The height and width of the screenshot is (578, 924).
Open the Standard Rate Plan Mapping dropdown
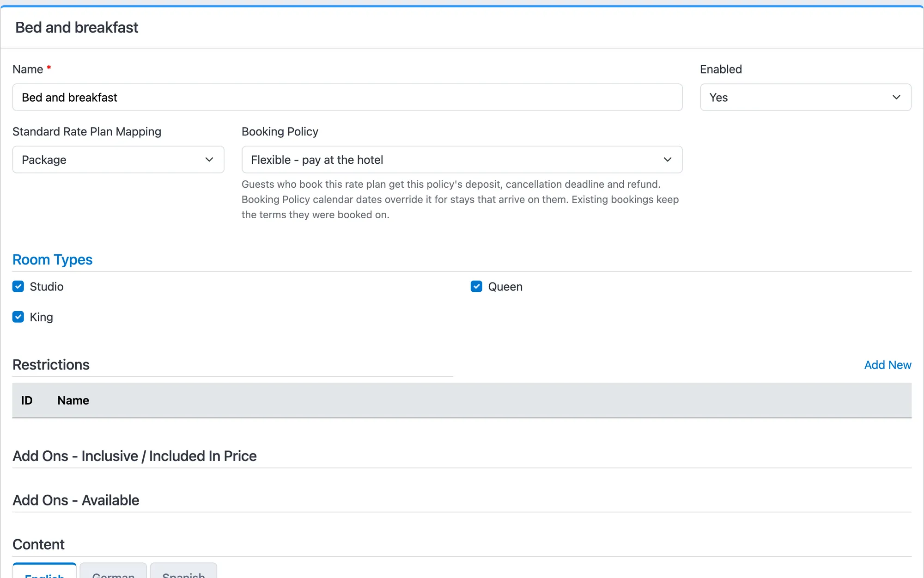pos(118,160)
